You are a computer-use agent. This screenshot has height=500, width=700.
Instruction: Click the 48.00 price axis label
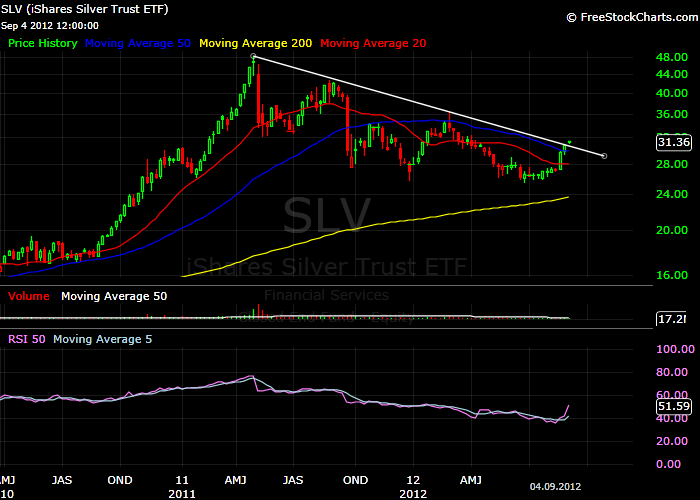[671, 57]
